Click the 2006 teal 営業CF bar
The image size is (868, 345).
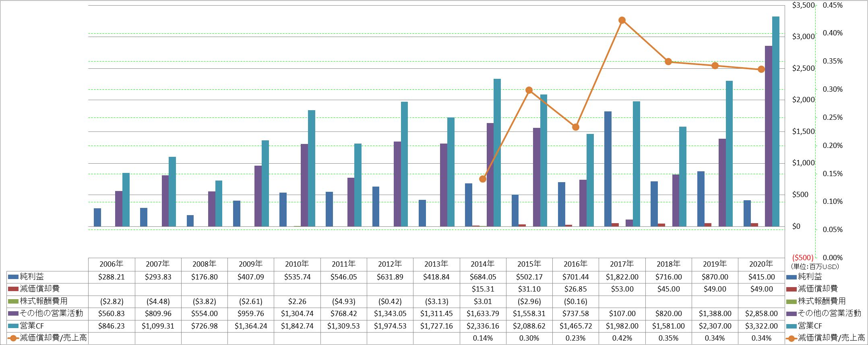click(126, 200)
